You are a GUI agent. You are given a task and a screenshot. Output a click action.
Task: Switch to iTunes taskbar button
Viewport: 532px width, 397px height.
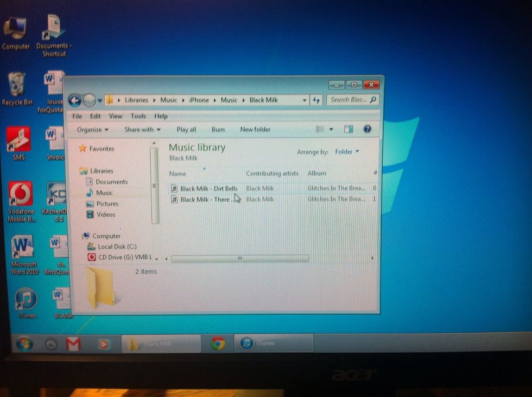click(274, 343)
